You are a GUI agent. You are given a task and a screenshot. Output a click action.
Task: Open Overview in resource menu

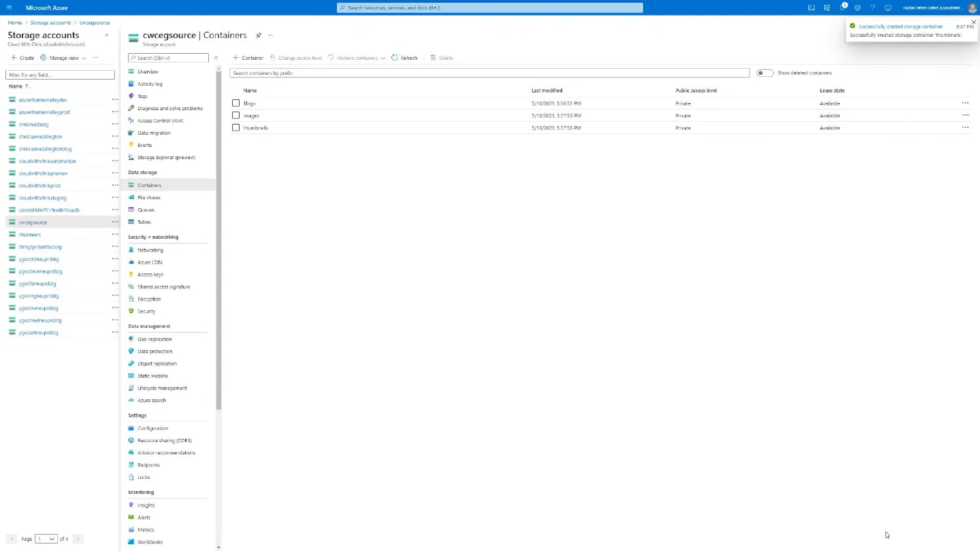(148, 71)
